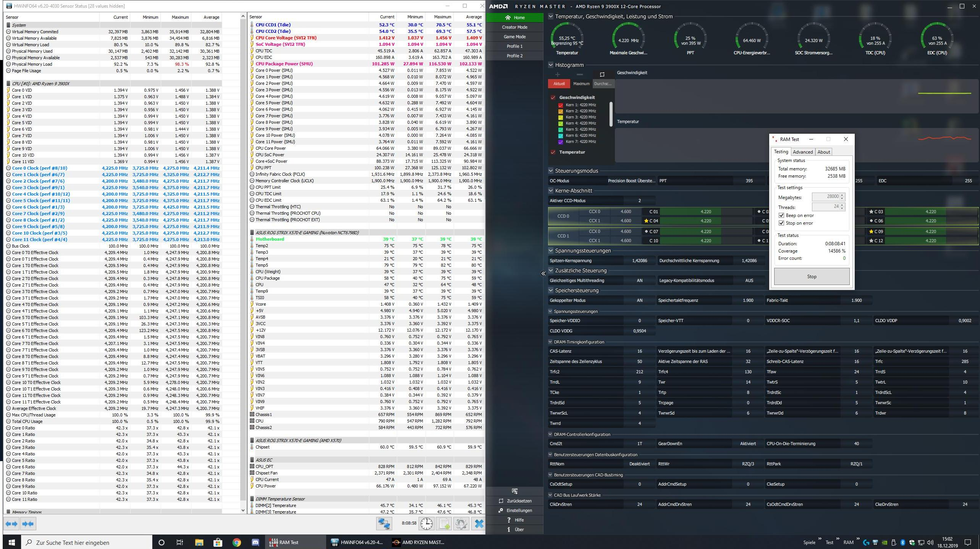Click histogram fullscreen square icon in Ryzen Master
The image size is (980, 549).
coord(602,74)
